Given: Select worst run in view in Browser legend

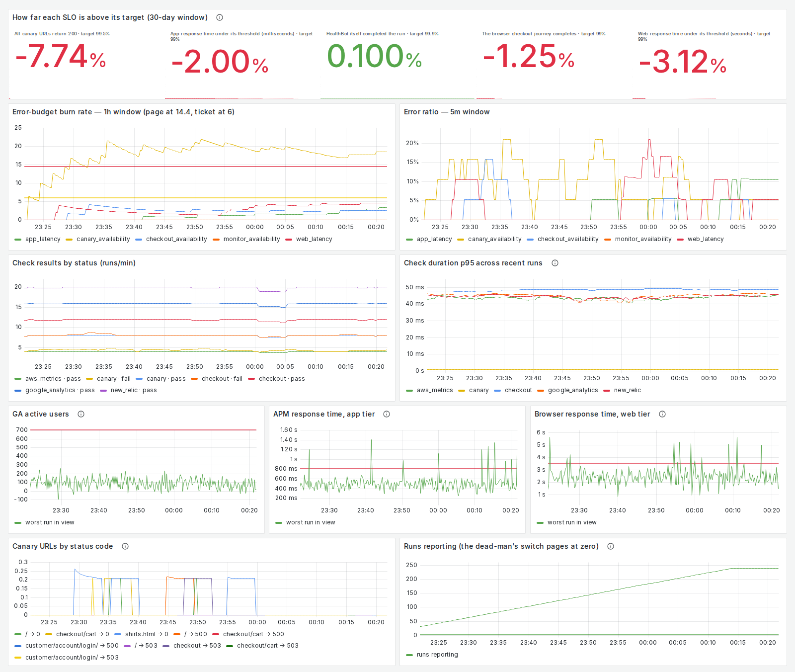Looking at the screenshot, I should (572, 522).
